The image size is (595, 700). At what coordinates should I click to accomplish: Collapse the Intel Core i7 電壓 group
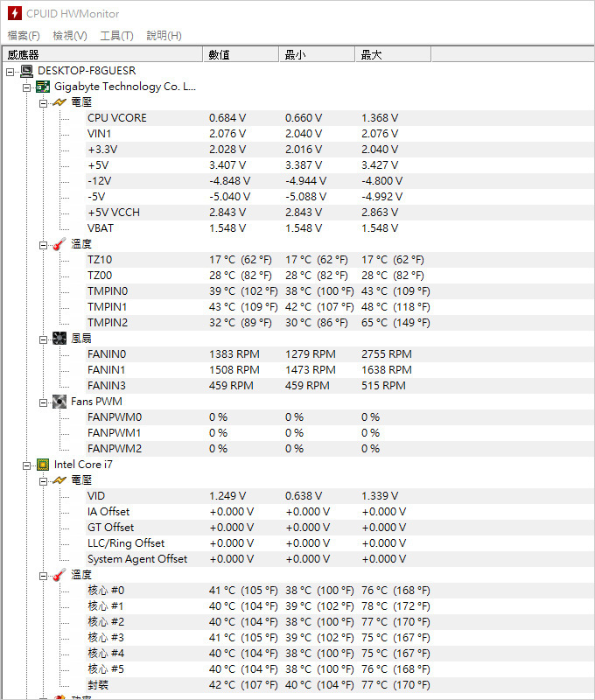click(43, 481)
